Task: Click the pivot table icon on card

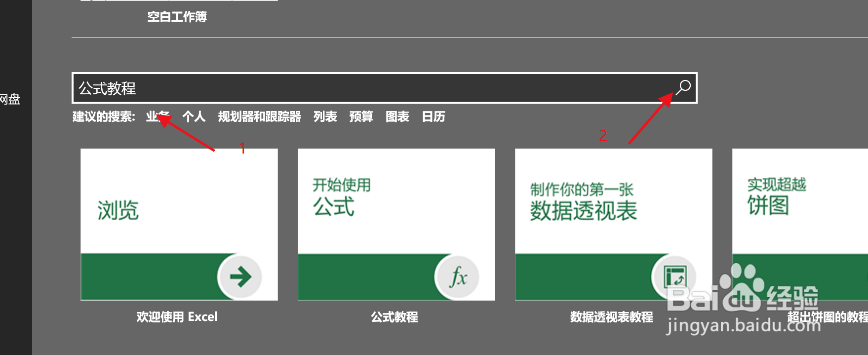Action: point(674,276)
